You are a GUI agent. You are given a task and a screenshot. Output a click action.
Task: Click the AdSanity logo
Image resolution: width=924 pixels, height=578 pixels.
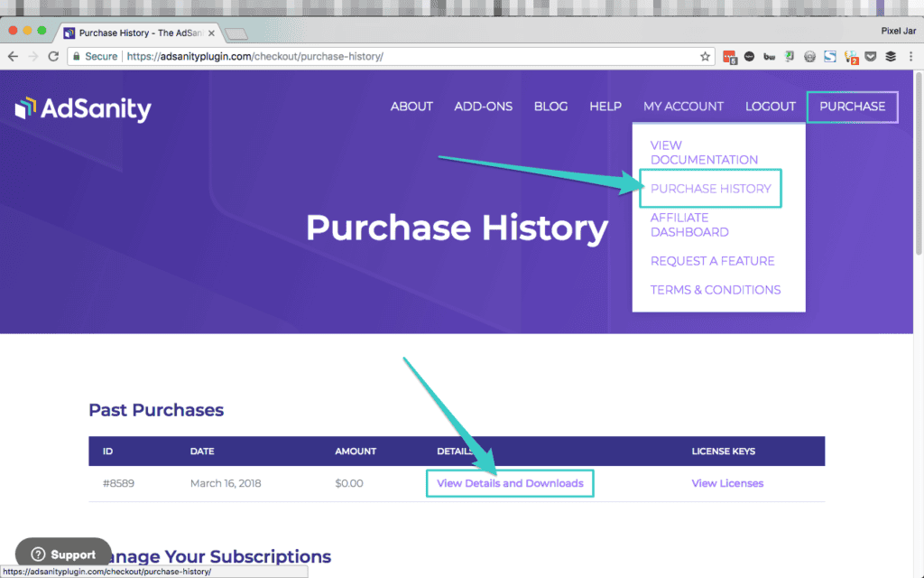click(83, 109)
